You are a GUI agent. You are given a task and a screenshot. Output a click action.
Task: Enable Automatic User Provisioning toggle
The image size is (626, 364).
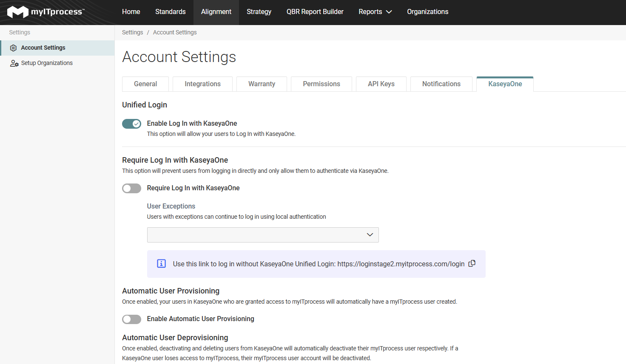pyautogui.click(x=131, y=319)
